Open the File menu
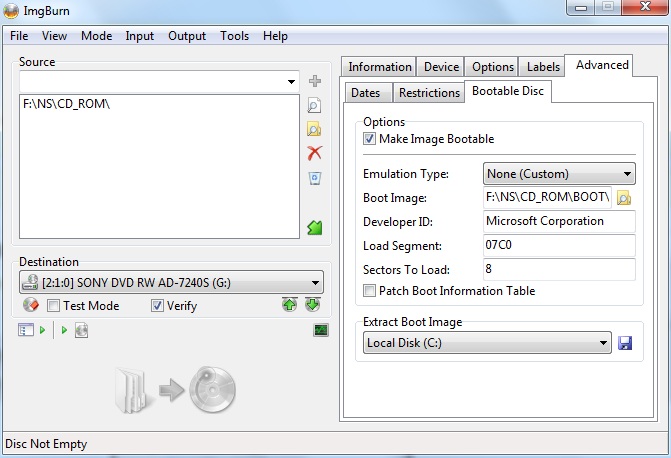 pos(19,36)
